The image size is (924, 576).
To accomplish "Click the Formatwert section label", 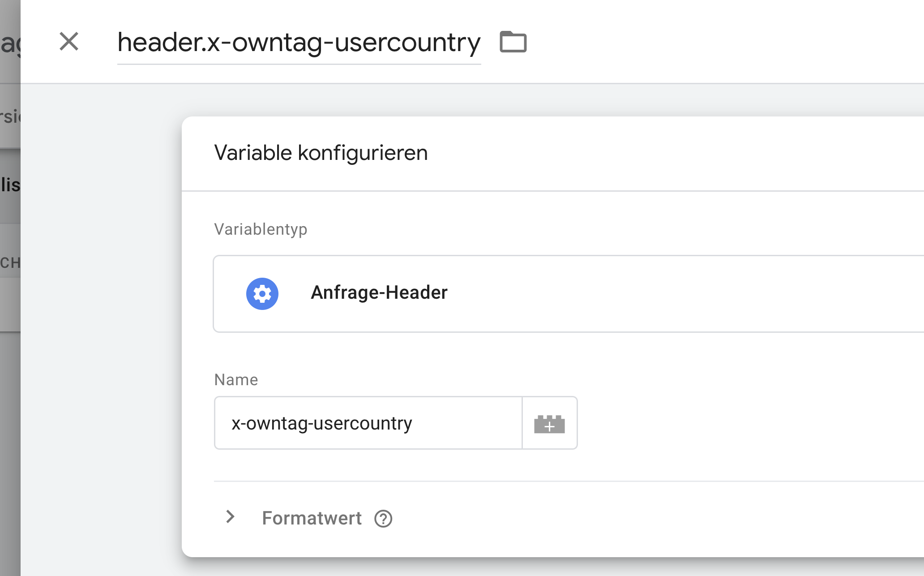I will coord(312,518).
